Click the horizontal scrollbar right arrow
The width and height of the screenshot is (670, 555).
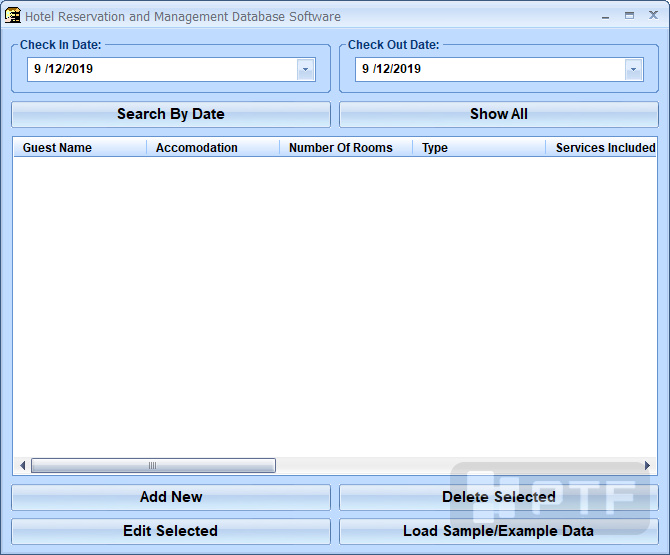point(647,465)
